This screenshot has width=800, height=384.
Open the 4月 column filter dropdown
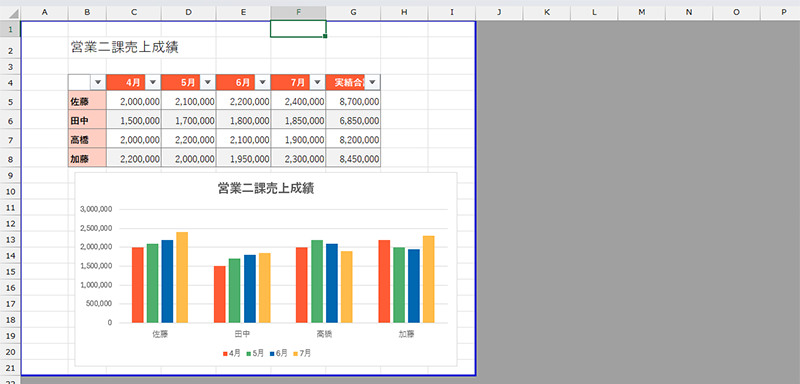point(153,82)
